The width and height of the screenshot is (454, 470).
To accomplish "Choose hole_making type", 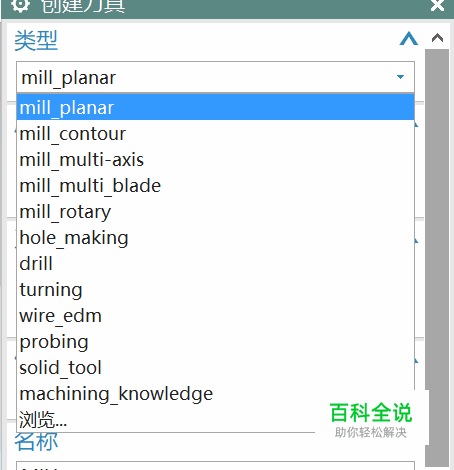I will point(215,238).
